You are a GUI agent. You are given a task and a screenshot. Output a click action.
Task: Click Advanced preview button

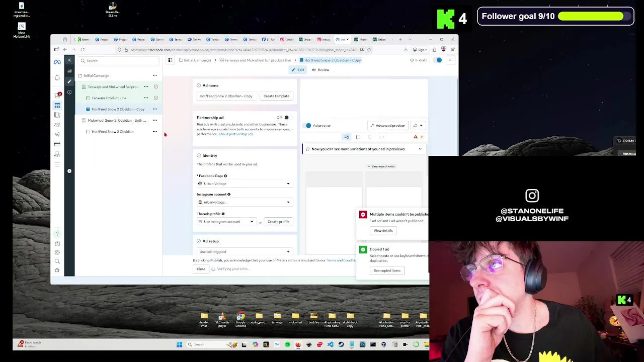click(387, 126)
